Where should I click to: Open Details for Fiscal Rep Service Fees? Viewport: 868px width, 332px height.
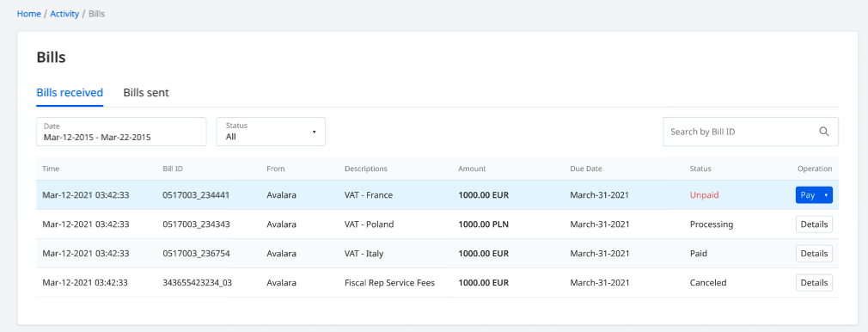[814, 283]
